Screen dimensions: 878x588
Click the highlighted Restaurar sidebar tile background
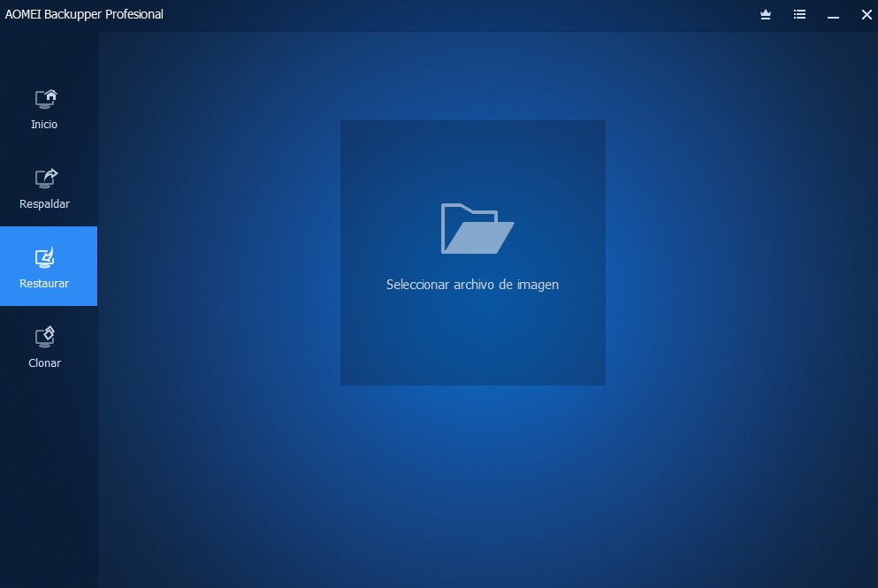[x=49, y=266]
